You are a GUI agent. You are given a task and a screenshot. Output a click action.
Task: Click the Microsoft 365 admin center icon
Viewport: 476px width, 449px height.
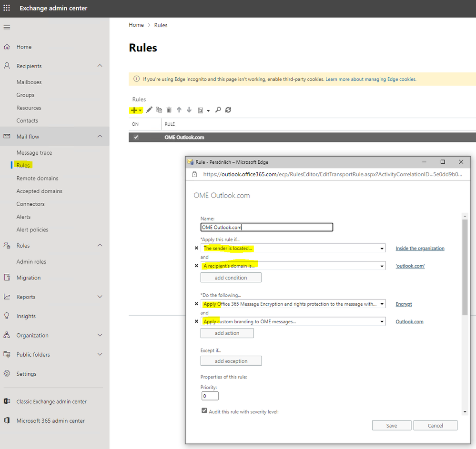coord(7,420)
